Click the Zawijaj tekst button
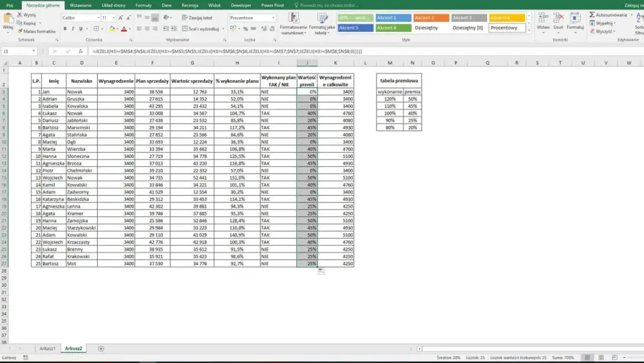The height and width of the screenshot is (363, 644). tap(197, 18)
